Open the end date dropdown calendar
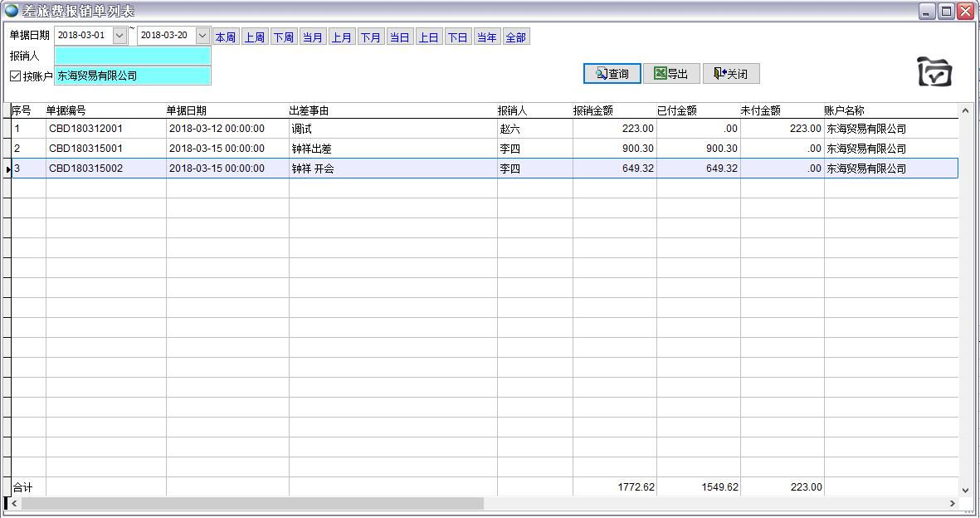980x518 pixels. (x=202, y=36)
